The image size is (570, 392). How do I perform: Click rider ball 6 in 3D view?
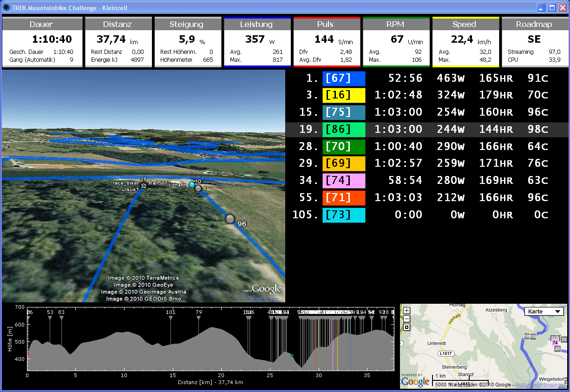pos(198,188)
